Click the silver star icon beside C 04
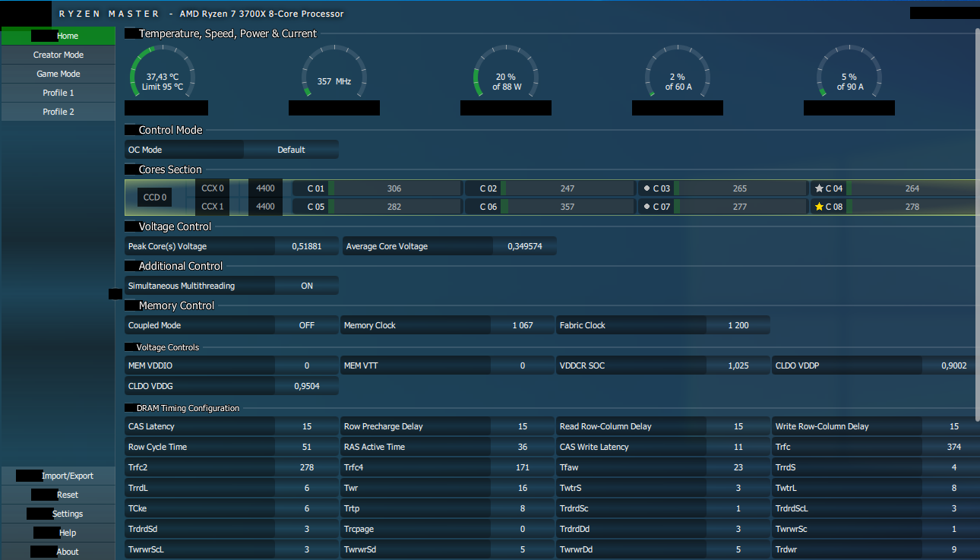Screen dimensions: 980x560 pyautogui.click(x=819, y=188)
